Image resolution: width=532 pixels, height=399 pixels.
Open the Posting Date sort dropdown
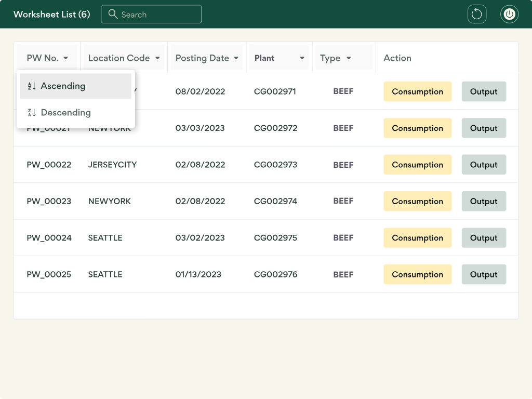(237, 58)
